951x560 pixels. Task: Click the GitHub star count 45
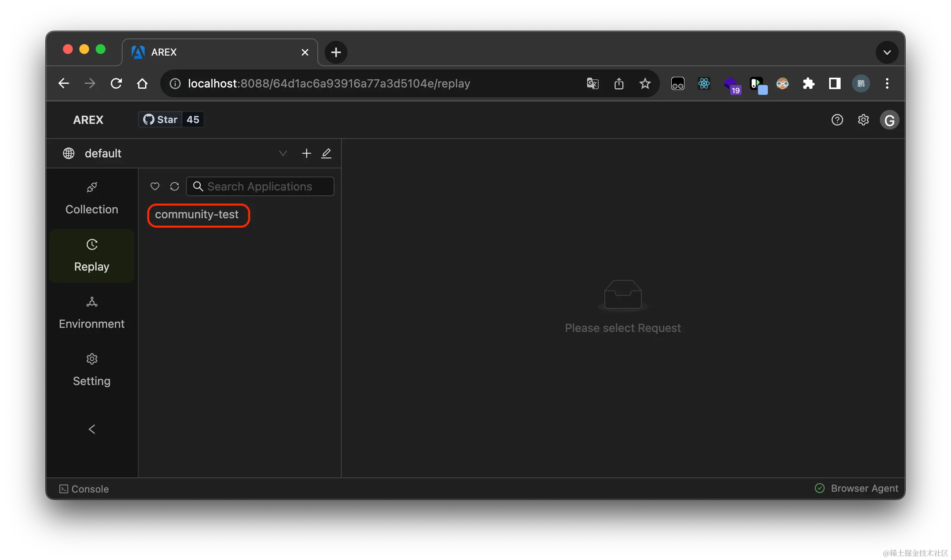pyautogui.click(x=193, y=119)
